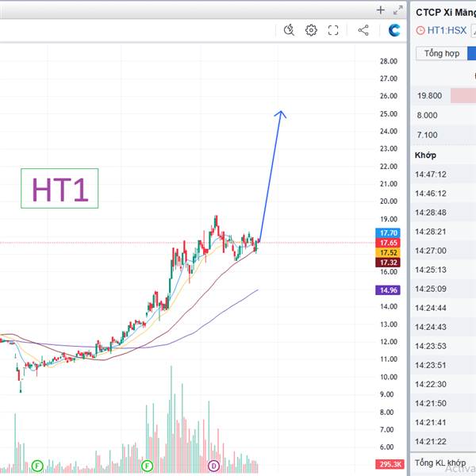Select the 14:24:44 trade row
Viewport: 476px width, 476px height.
443,308
